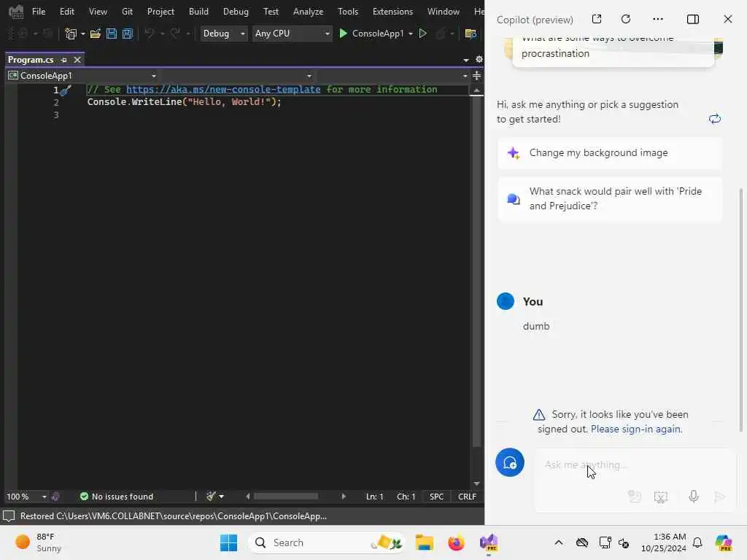Screen dimensions: 747x560
Task: Open the Project menu
Action: (x=160, y=12)
